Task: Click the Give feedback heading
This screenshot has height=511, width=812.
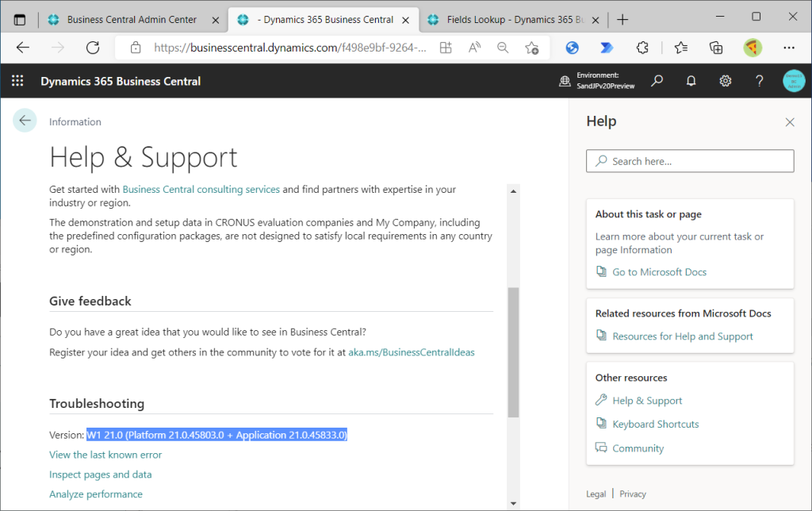Action: [x=90, y=301]
